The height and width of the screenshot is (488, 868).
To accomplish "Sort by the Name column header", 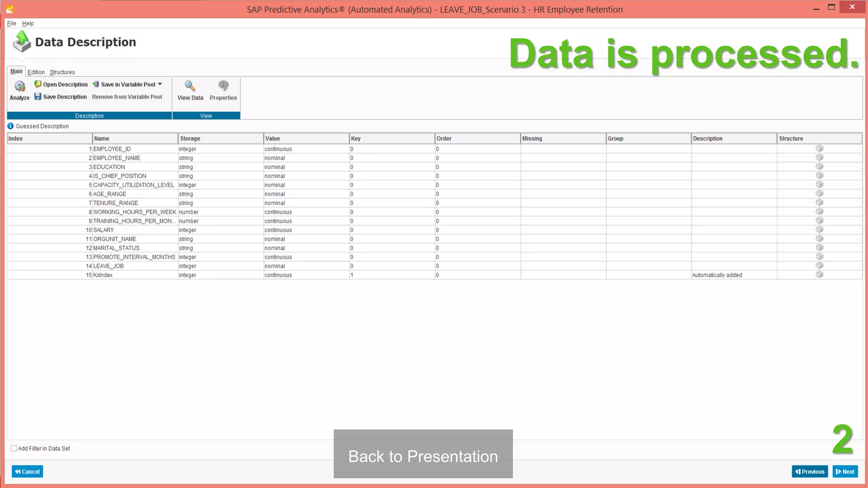I will 135,139.
